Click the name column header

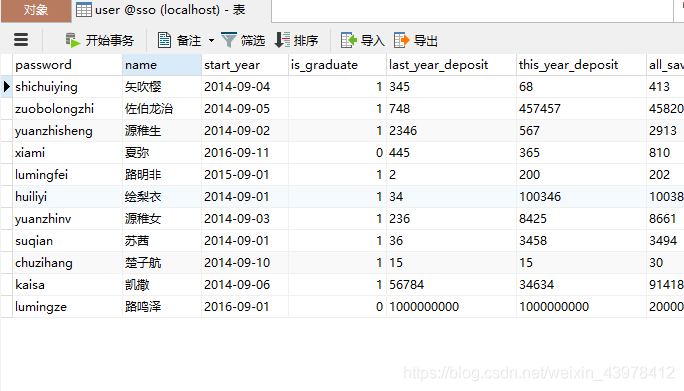coord(162,65)
